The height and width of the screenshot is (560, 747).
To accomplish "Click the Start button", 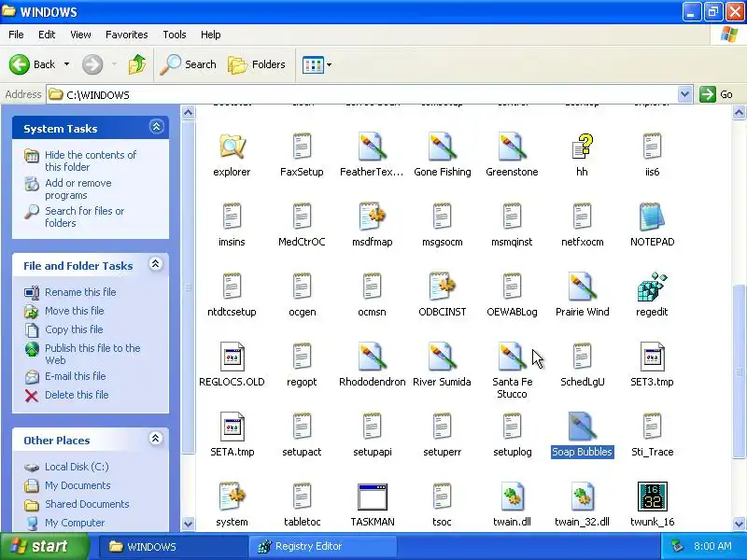I will (x=45, y=546).
